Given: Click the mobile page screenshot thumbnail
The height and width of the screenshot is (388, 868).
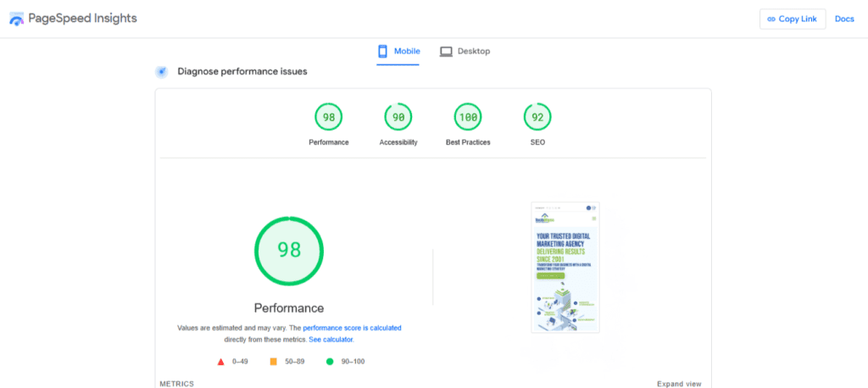Looking at the screenshot, I should (565, 267).
